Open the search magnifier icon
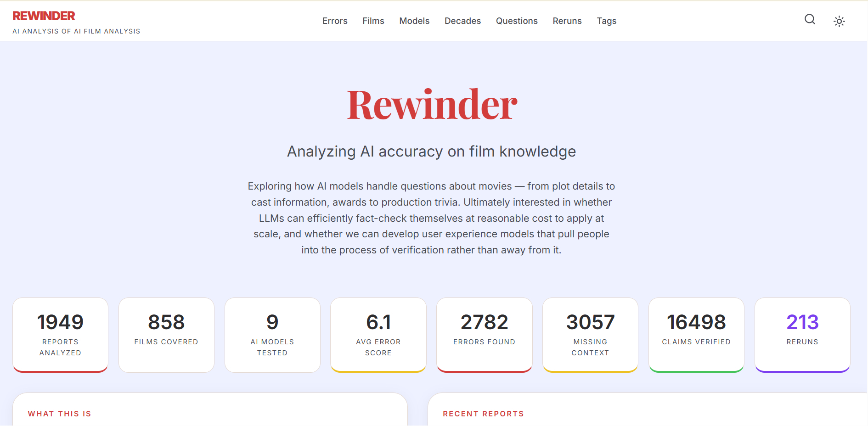 coord(810,19)
